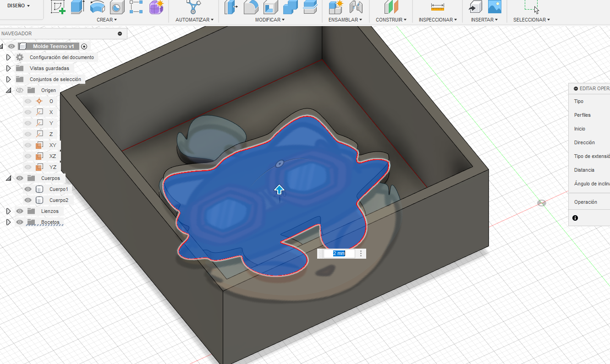Hide Cuerpo1 body
This screenshot has width=610, height=364.
(28, 189)
